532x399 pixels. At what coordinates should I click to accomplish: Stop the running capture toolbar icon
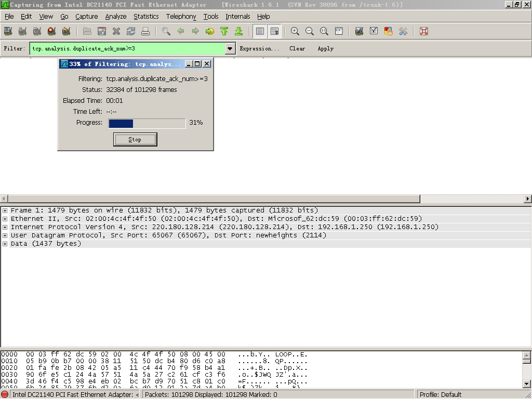(51, 31)
